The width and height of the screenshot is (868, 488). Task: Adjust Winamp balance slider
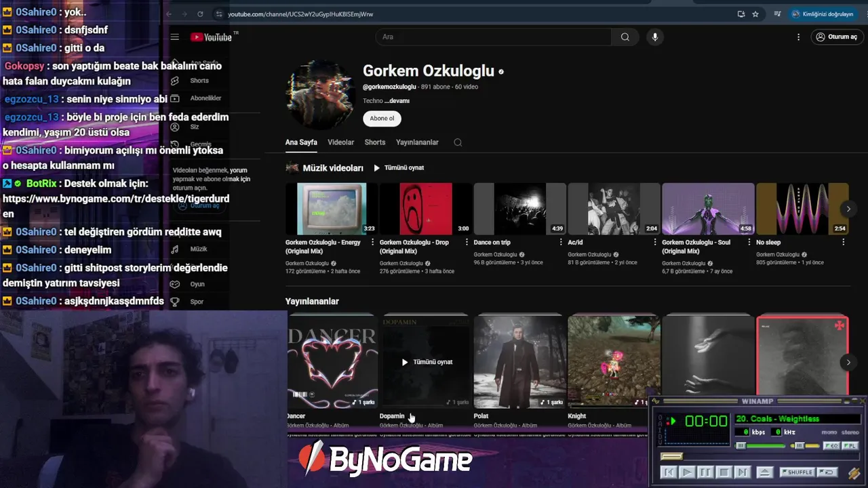click(x=805, y=446)
